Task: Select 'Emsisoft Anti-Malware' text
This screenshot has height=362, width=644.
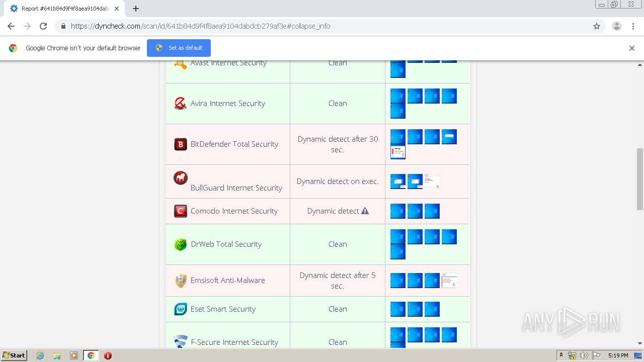Action: point(228,281)
